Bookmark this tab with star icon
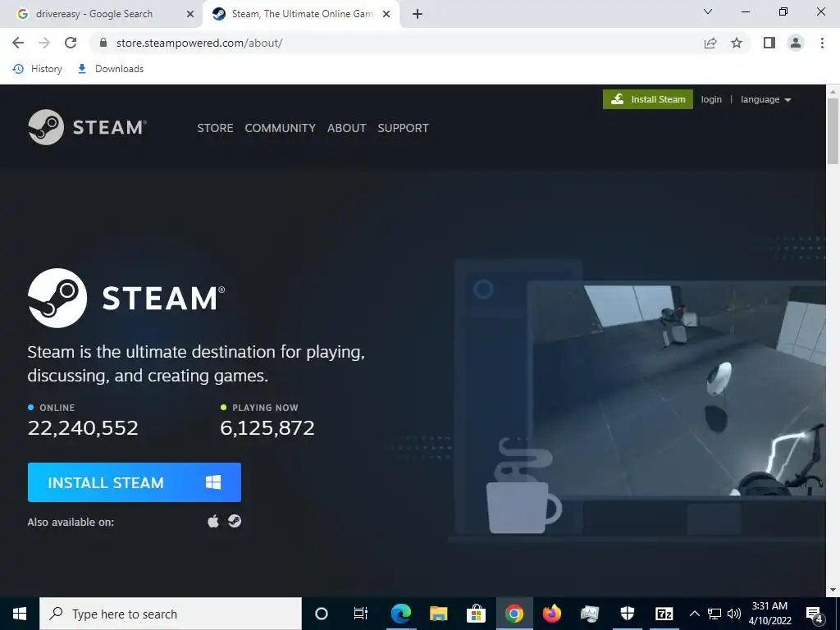 pos(737,43)
